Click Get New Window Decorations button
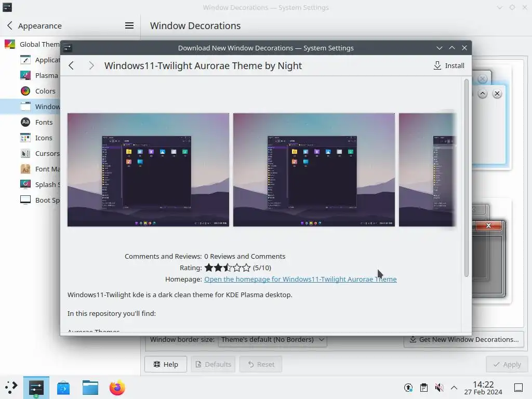The height and width of the screenshot is (399, 532). (464, 340)
